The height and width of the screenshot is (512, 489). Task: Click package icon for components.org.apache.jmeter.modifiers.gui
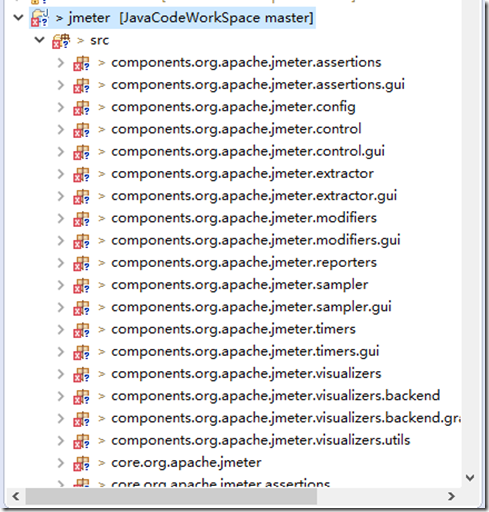81,241
